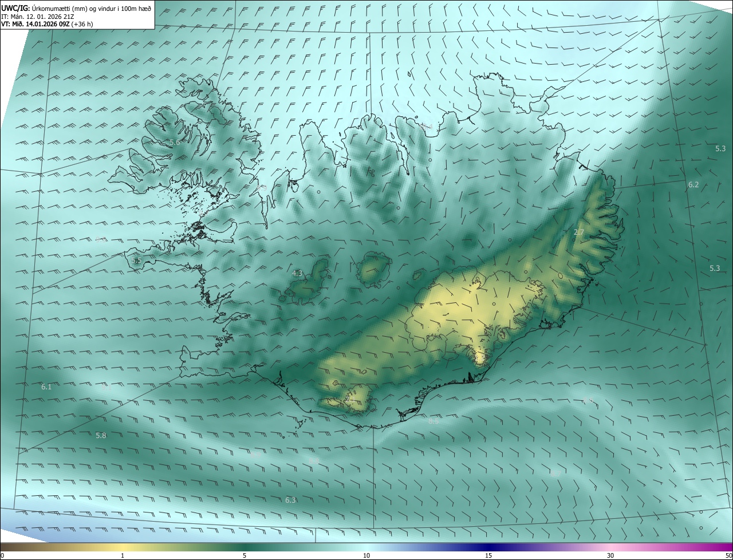Click the 5.8 value label on the map
Image resolution: width=733 pixels, height=560 pixels.
click(x=101, y=436)
